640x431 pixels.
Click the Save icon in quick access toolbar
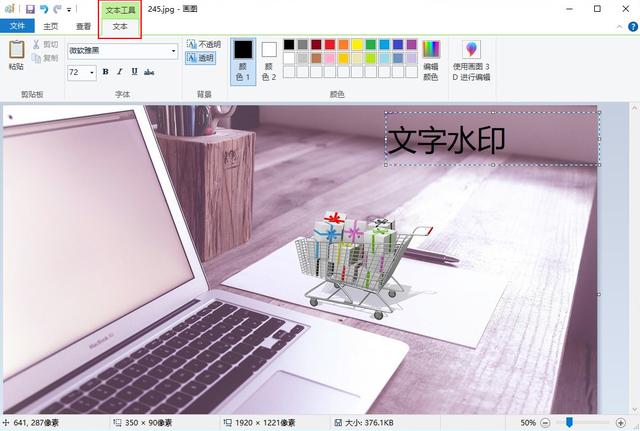30,9
